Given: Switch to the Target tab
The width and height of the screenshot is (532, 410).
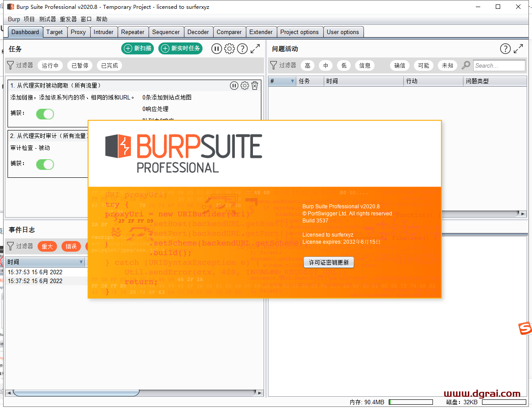Looking at the screenshot, I should [x=54, y=32].
